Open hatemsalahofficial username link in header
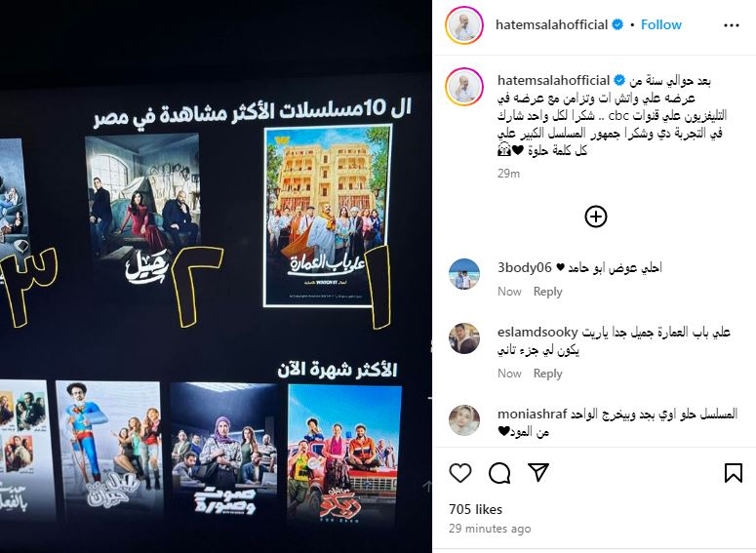 click(551, 24)
